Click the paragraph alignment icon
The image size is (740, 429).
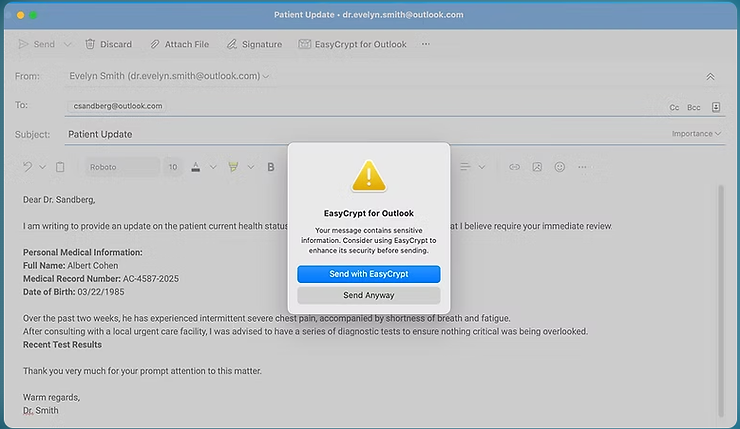[465, 167]
